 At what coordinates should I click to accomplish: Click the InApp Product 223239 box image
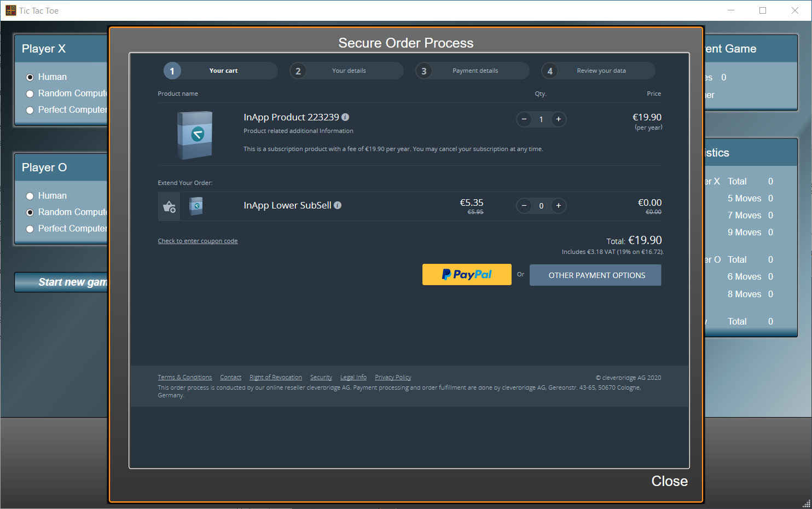tap(195, 135)
